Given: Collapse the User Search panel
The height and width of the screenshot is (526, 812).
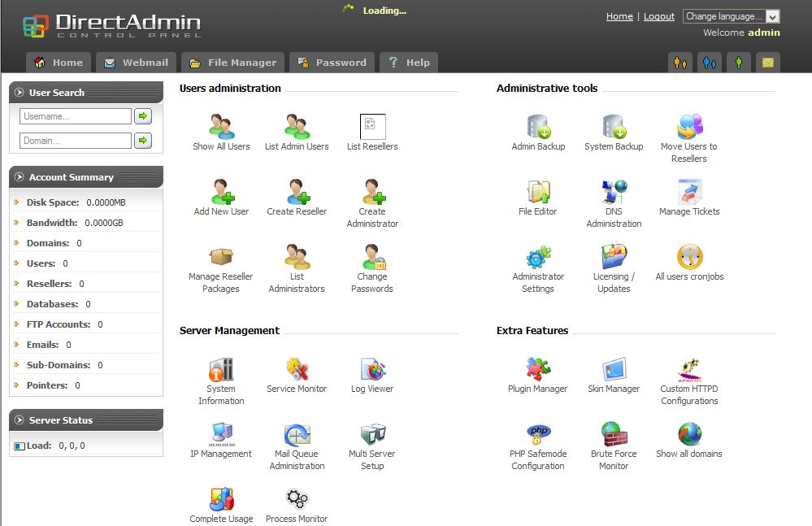Looking at the screenshot, I should click(x=20, y=93).
